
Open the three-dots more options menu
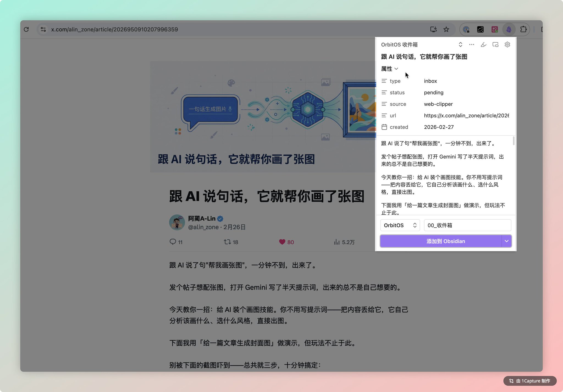pos(471,45)
